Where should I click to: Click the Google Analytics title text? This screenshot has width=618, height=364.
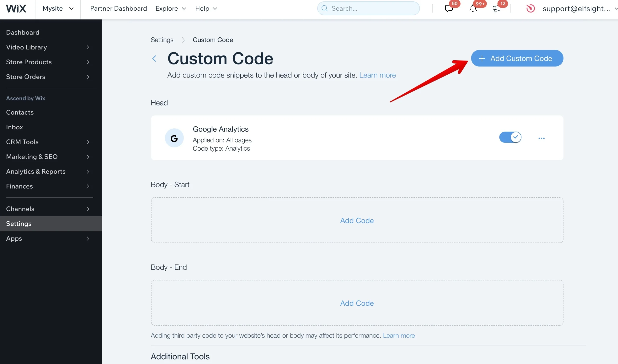tap(220, 129)
